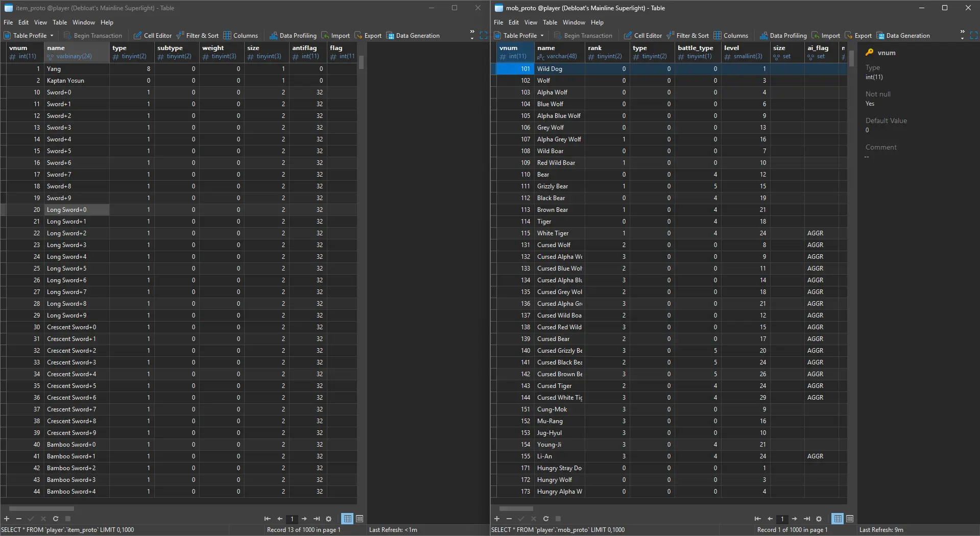
Task: Click item_proto horizontal scrollbar thumb
Action: (x=41, y=508)
